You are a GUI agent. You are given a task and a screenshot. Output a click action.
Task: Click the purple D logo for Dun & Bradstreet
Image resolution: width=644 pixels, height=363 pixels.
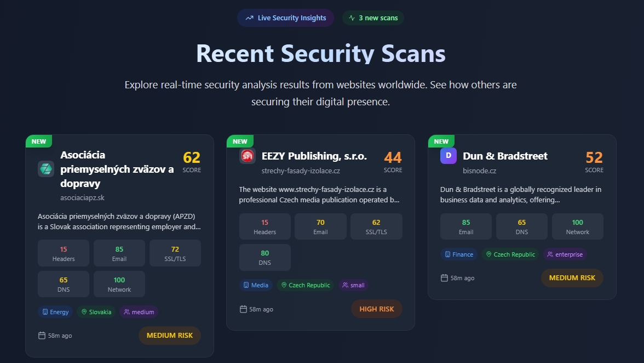449,156
